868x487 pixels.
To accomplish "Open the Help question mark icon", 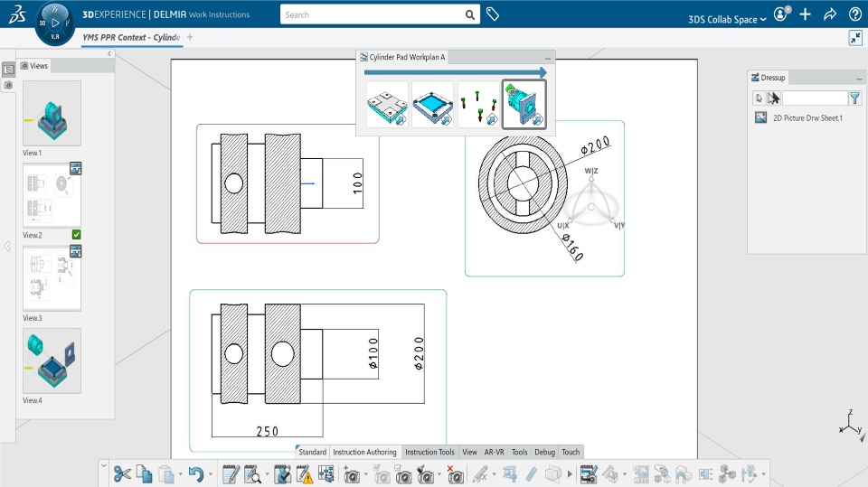I will coord(855,14).
